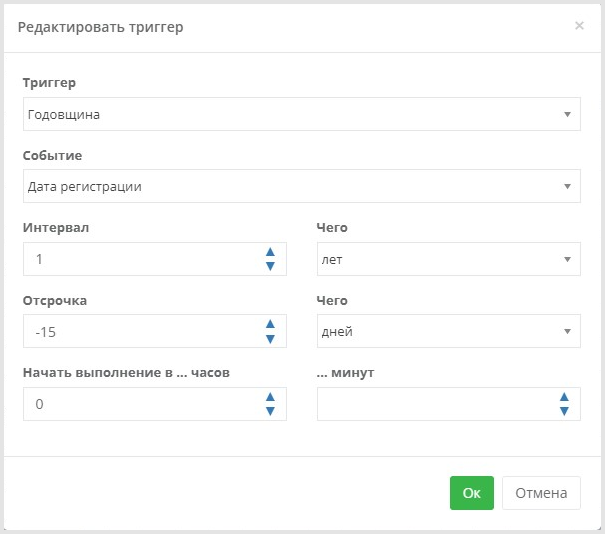Screen dimensions: 605x534
Task: Focus the hours field containing 0
Action: [143, 404]
